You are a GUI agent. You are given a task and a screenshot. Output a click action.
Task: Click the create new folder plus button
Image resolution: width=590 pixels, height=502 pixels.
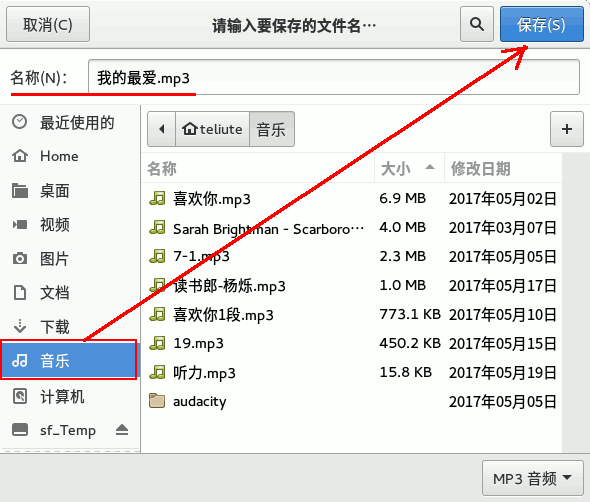tap(566, 129)
